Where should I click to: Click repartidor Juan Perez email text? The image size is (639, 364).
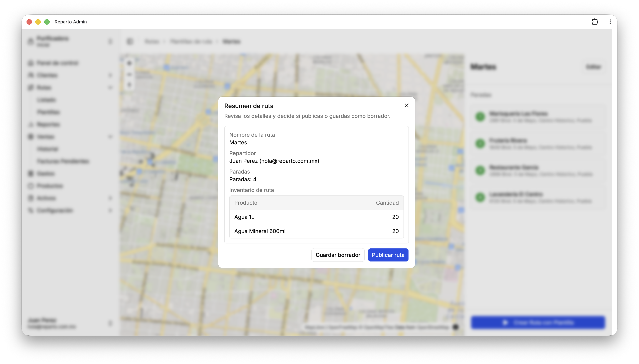click(274, 161)
